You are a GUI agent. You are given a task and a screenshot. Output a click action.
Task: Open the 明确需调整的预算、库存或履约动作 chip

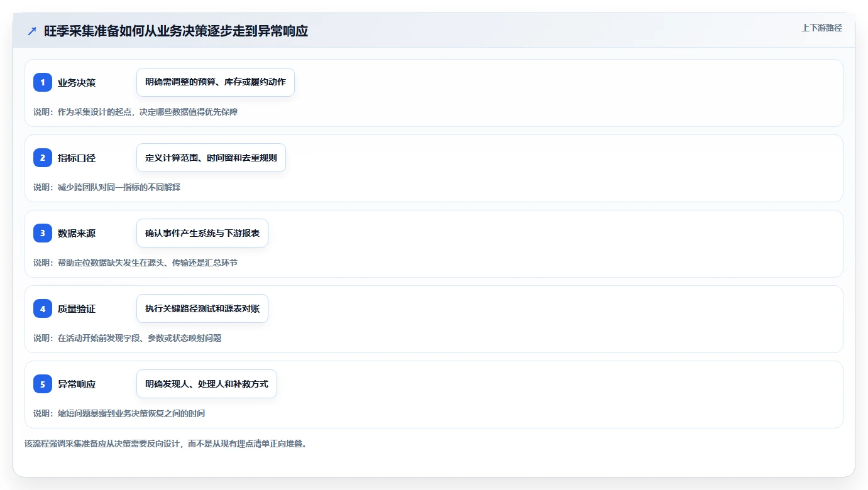point(216,82)
